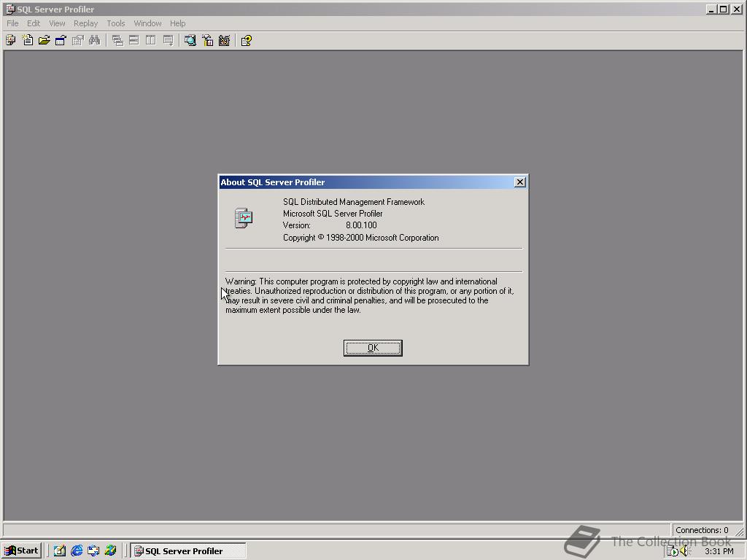Click the 'Copyright © 1998-2000 Microsoft Corporation' text
This screenshot has width=747, height=560.
click(x=360, y=238)
